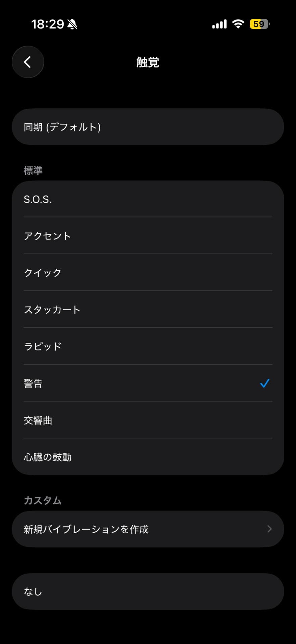
Task: Select 心臓の鼓動 vibration pattern
Action: pos(148,457)
